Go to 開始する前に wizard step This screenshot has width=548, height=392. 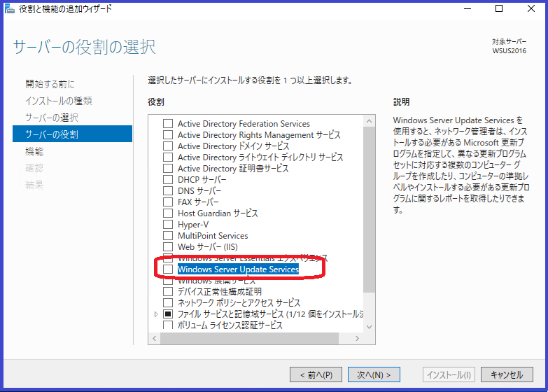tap(50, 84)
